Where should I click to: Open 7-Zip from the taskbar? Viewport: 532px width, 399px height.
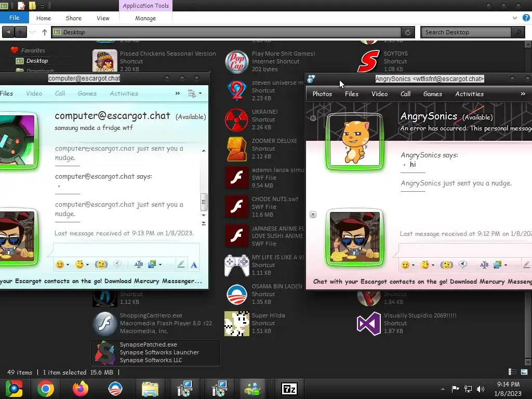pyautogui.click(x=289, y=389)
